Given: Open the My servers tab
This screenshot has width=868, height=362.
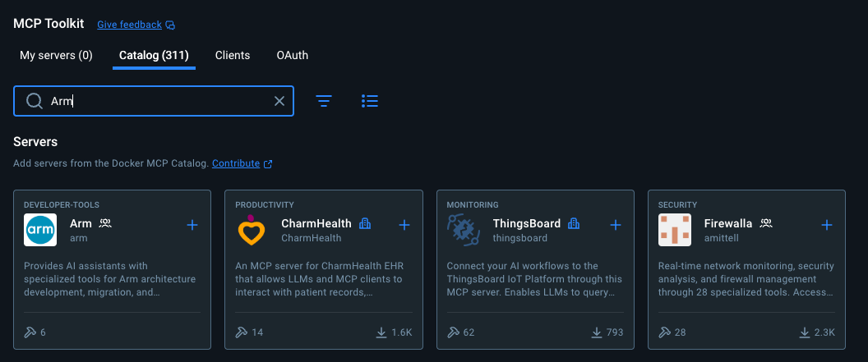Looking at the screenshot, I should (x=56, y=56).
